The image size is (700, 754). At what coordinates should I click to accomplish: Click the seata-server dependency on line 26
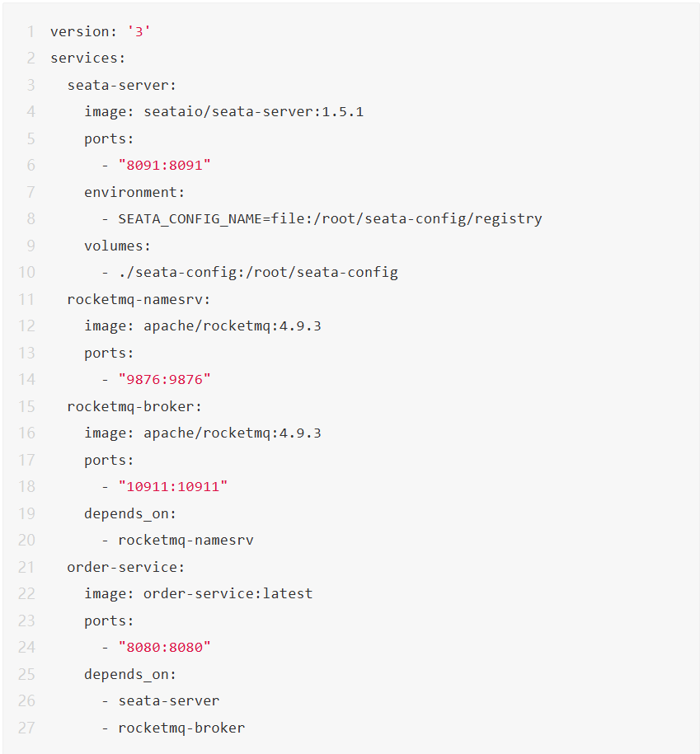coord(168,700)
